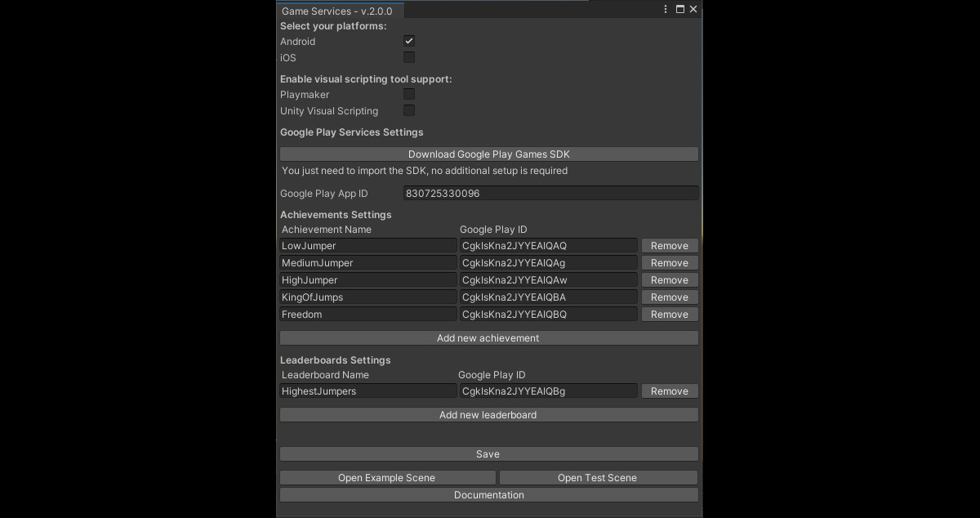Click the Achievement Name column header
The image size is (980, 518).
click(x=327, y=230)
